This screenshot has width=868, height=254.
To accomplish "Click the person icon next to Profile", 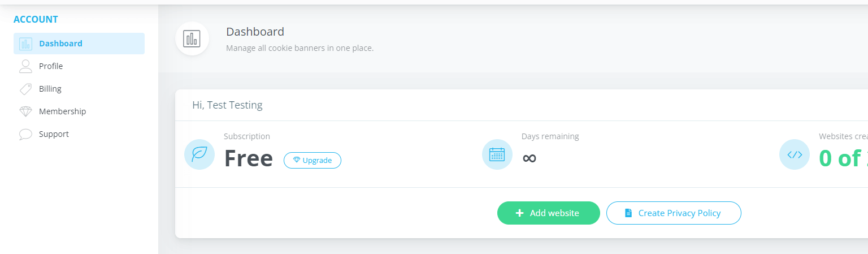I will click(25, 66).
